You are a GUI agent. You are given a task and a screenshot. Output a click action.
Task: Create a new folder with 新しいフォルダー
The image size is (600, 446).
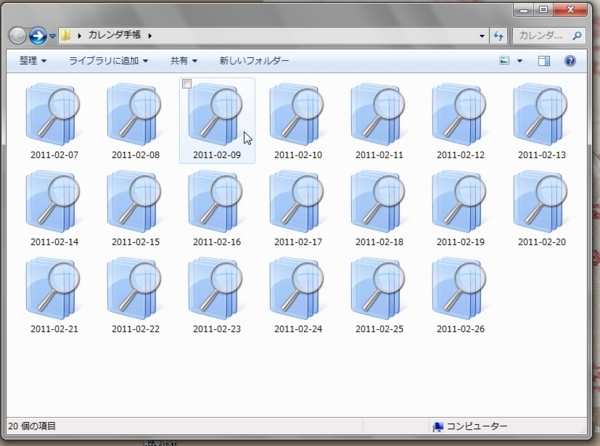click(254, 61)
